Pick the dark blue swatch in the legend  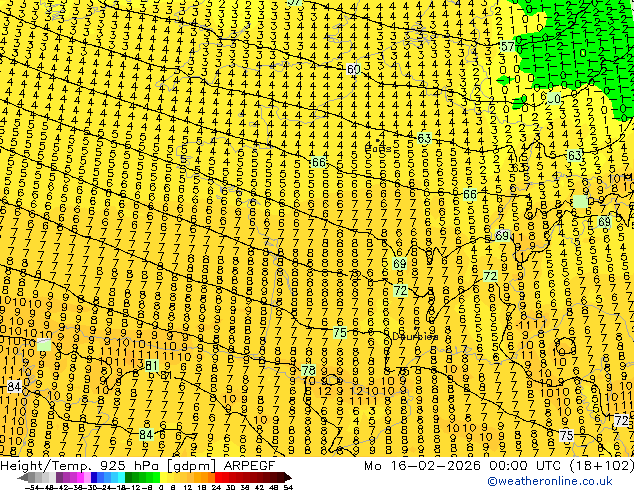pyautogui.click(x=94, y=477)
